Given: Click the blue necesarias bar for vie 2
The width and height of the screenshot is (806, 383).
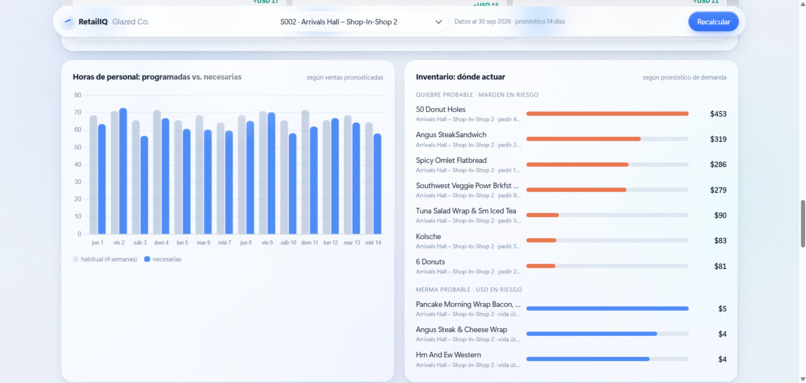Looking at the screenshot, I should coord(123,171).
